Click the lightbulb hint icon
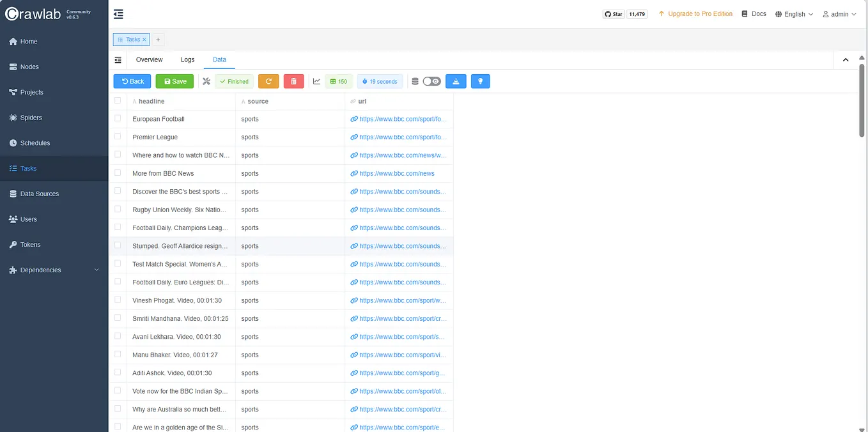Image resolution: width=868 pixels, height=432 pixels. coord(480,81)
